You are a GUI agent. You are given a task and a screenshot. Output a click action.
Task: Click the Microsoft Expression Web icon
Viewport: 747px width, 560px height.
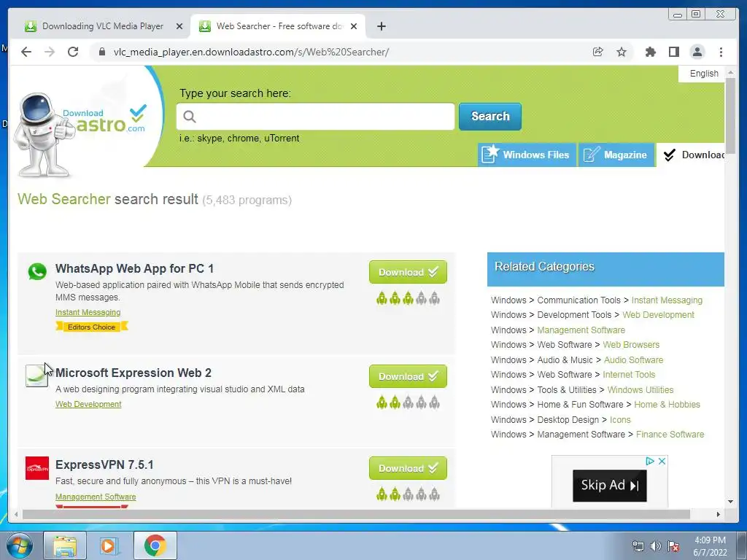click(36, 376)
